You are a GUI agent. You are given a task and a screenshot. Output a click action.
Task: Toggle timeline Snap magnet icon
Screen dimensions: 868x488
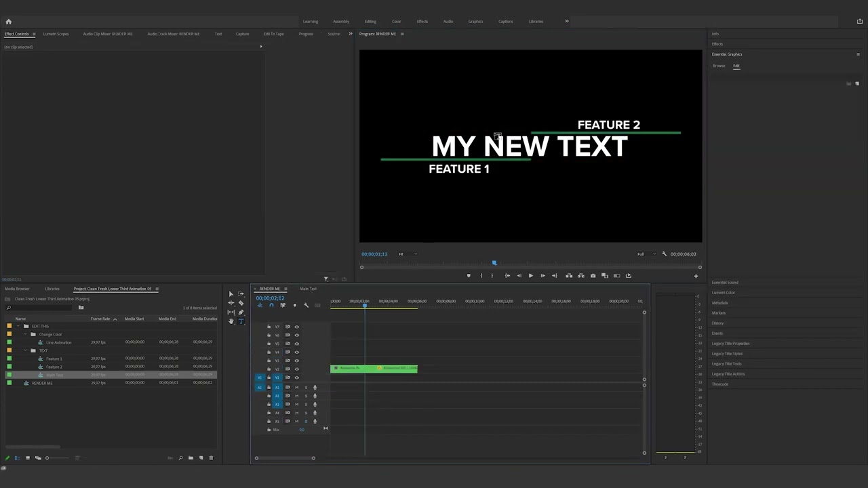tap(271, 305)
